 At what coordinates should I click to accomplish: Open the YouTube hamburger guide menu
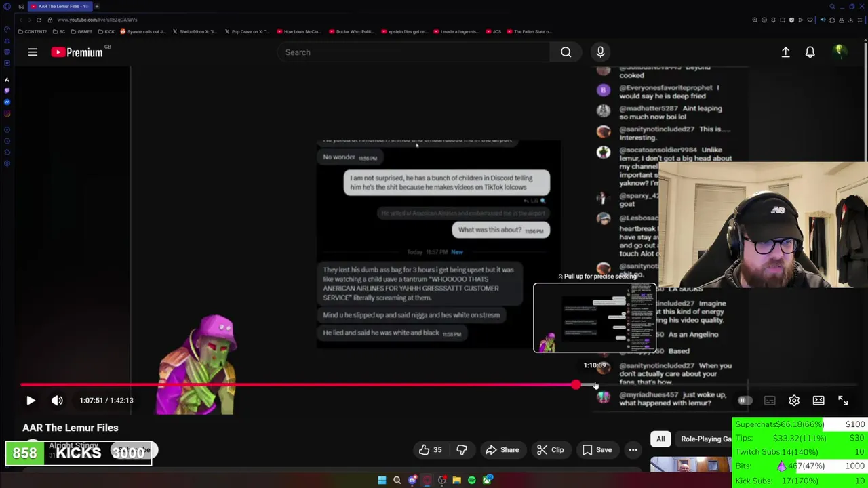pos(33,52)
